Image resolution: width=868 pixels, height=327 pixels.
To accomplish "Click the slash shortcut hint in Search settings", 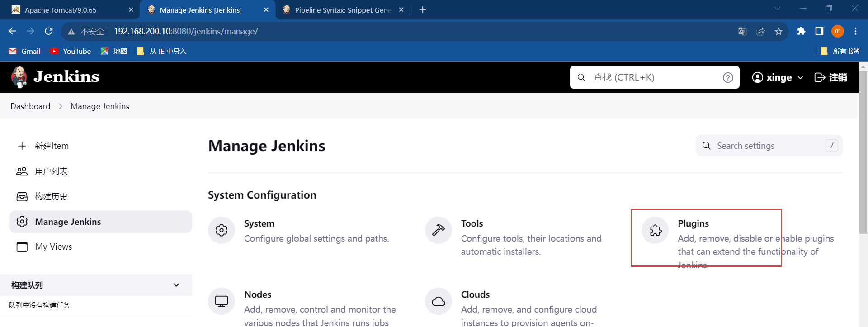I will click(x=832, y=146).
